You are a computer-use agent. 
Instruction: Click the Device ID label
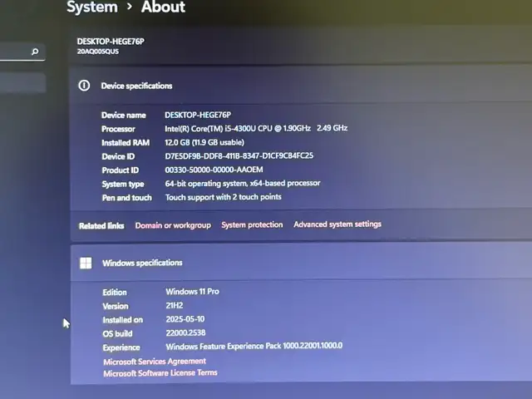pos(118,156)
